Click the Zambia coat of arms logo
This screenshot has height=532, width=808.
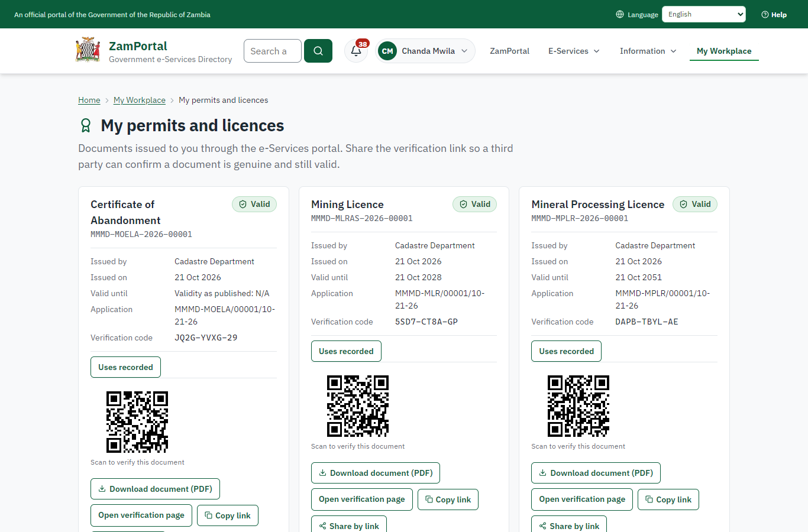(x=88, y=50)
